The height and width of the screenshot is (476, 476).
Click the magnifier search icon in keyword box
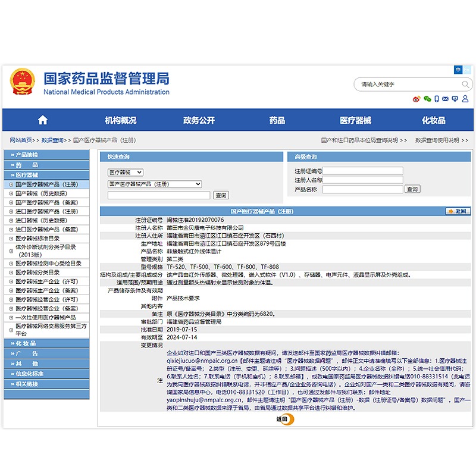[465, 84]
